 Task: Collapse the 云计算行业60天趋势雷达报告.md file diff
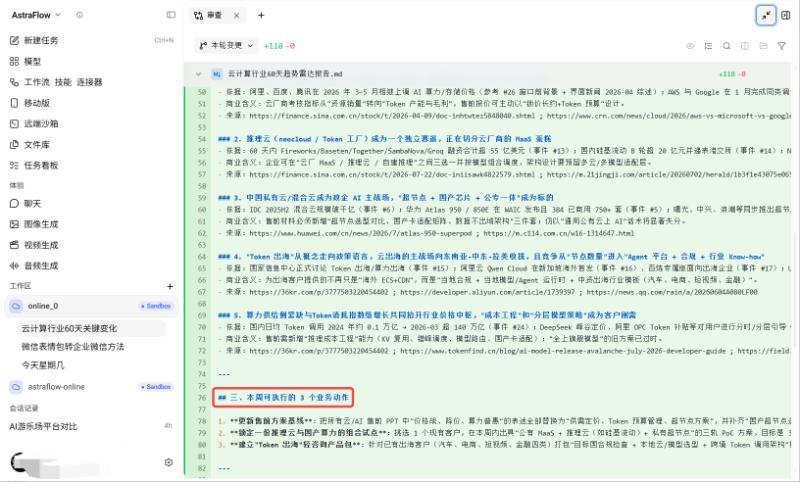tap(198, 74)
